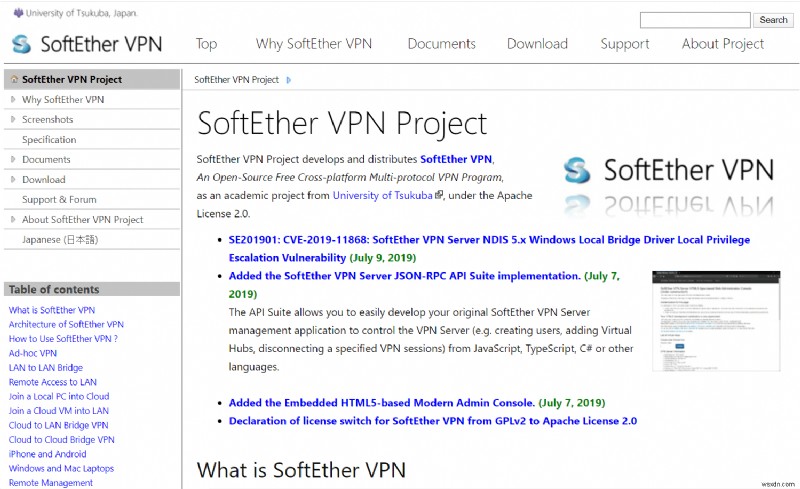Open the Japanese (日本語) sidebar link
Viewport: 800px width, 489px height.
coord(60,240)
